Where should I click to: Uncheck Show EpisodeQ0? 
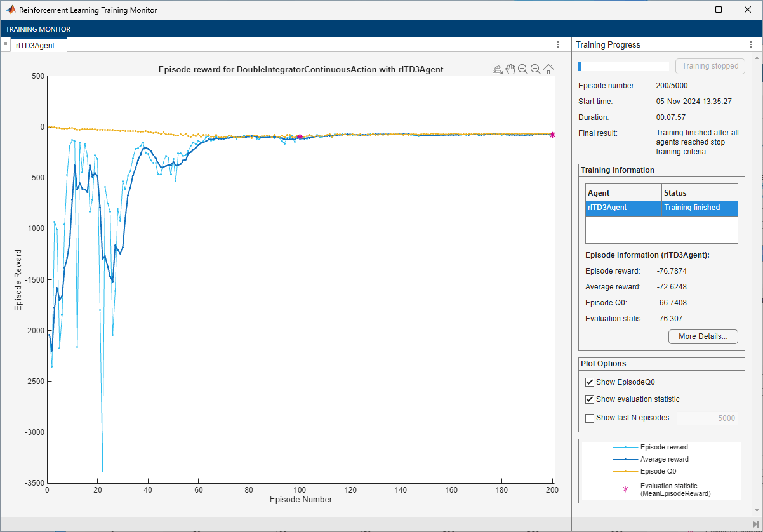pyautogui.click(x=590, y=382)
